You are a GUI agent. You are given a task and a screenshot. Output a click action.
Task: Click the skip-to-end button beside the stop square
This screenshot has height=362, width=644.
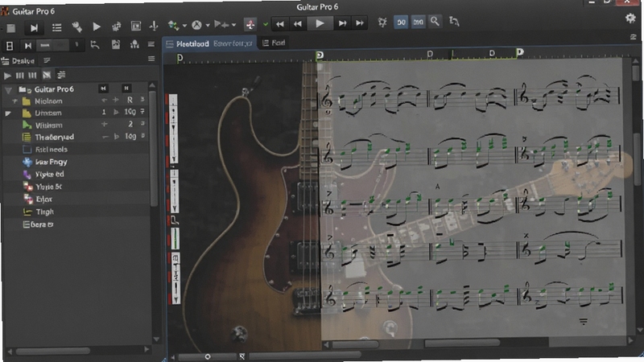coord(34,27)
